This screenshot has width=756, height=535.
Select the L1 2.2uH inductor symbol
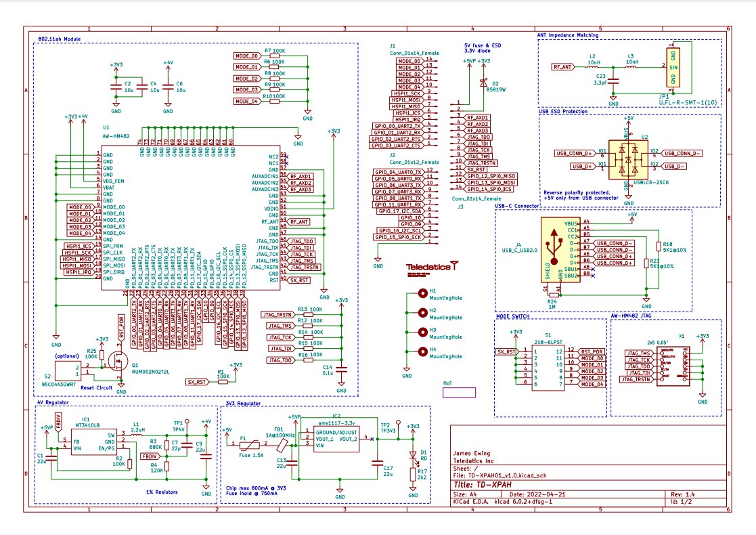137,435
